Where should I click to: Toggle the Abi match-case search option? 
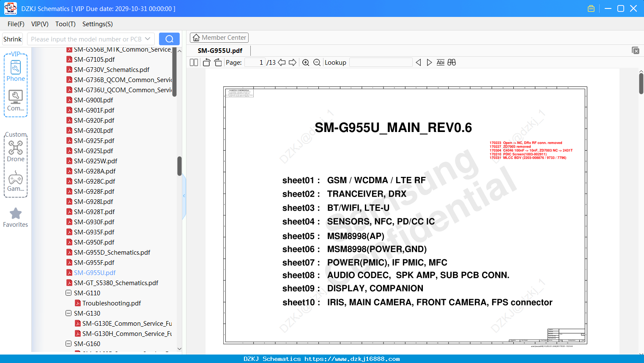(x=441, y=63)
